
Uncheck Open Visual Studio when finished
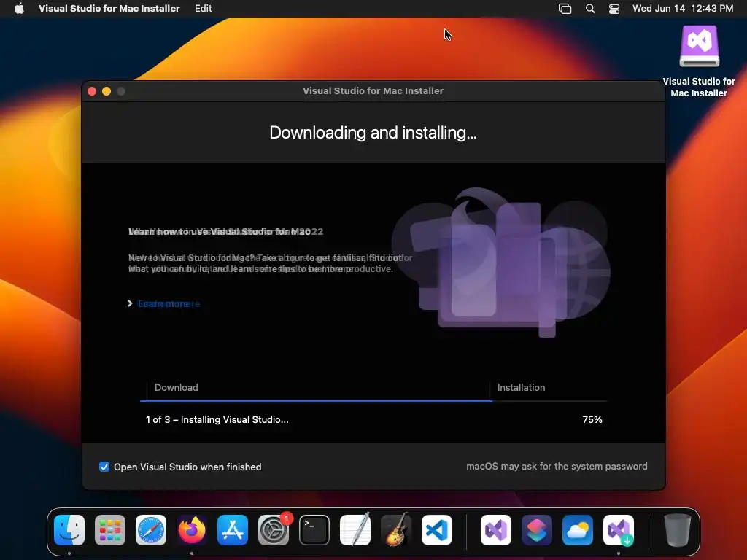104,467
